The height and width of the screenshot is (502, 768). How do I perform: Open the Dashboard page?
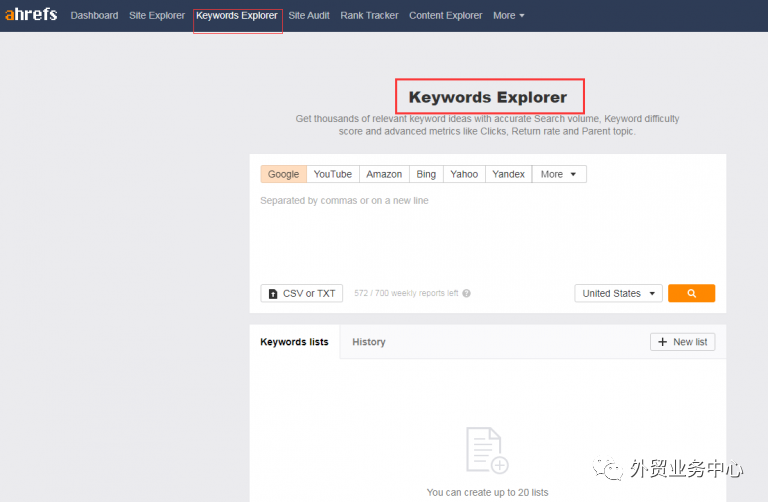(x=94, y=16)
